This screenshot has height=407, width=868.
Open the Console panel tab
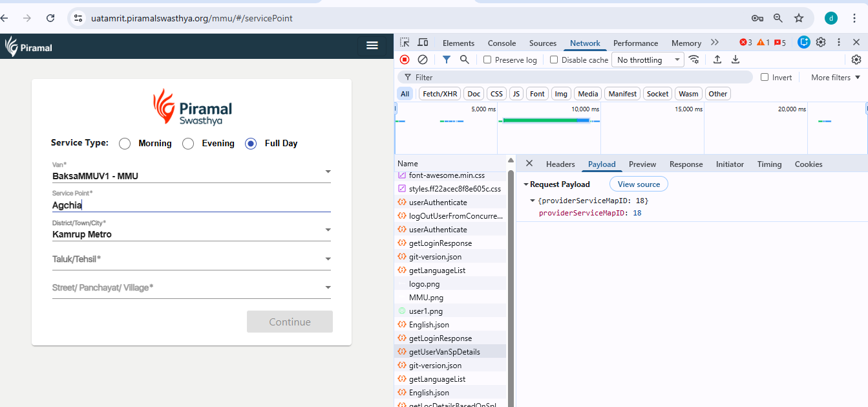click(502, 43)
